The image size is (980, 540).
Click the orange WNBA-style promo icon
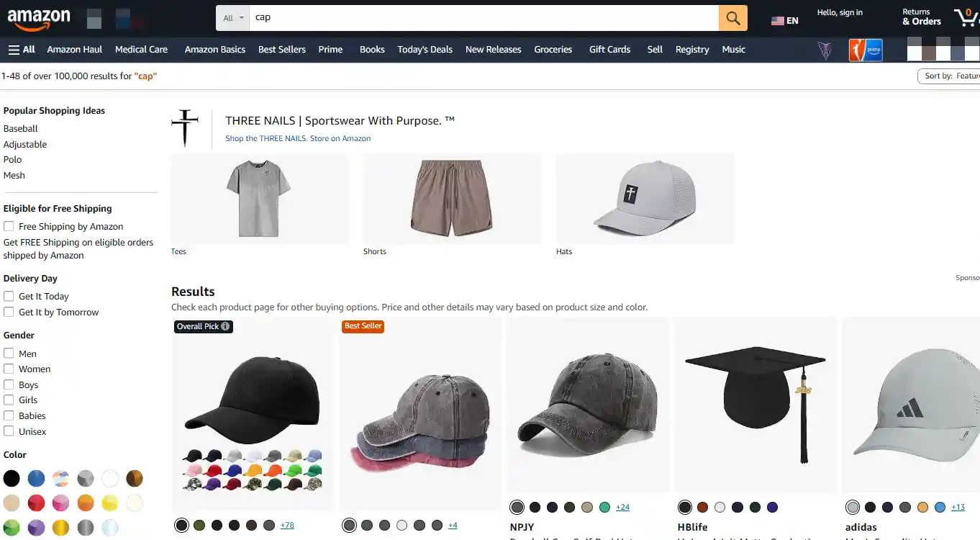(x=856, y=50)
